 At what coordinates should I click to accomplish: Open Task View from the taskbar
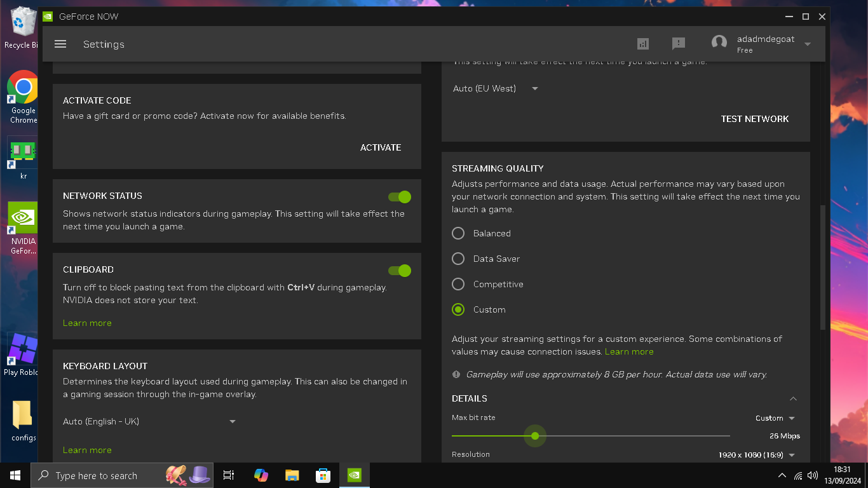pos(229,475)
